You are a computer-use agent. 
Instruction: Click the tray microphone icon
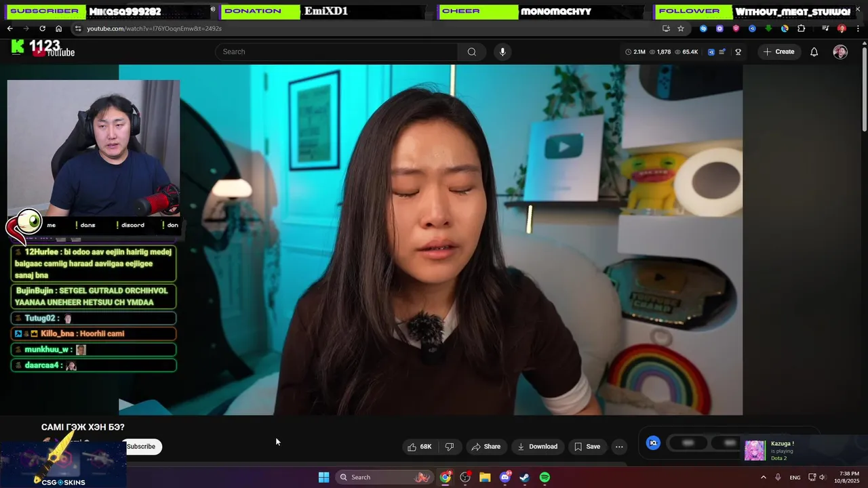(778, 477)
